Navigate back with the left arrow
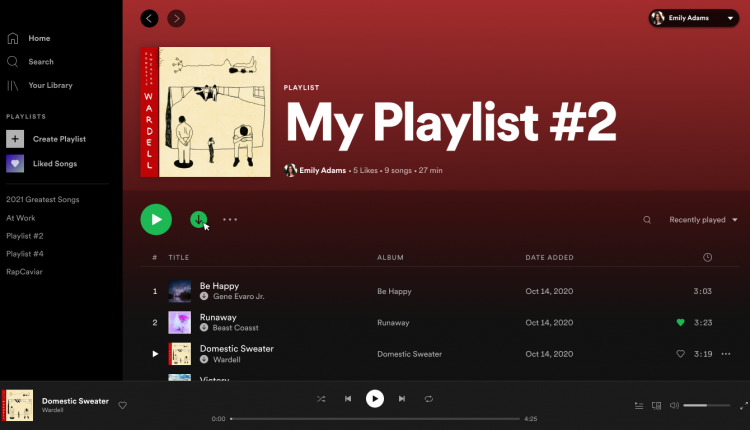Viewport: 750px width, 430px height. tap(150, 18)
